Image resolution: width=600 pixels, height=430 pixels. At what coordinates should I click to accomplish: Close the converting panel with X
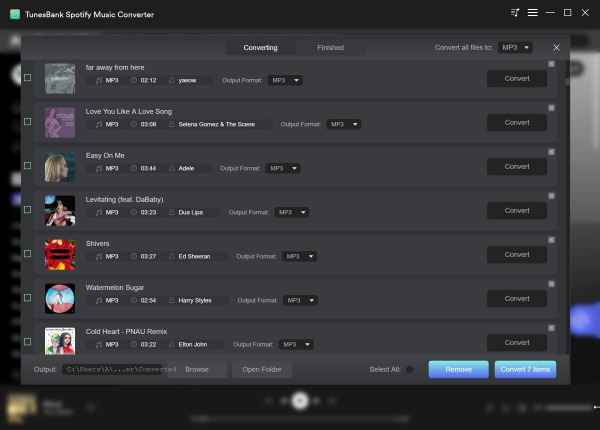point(556,47)
